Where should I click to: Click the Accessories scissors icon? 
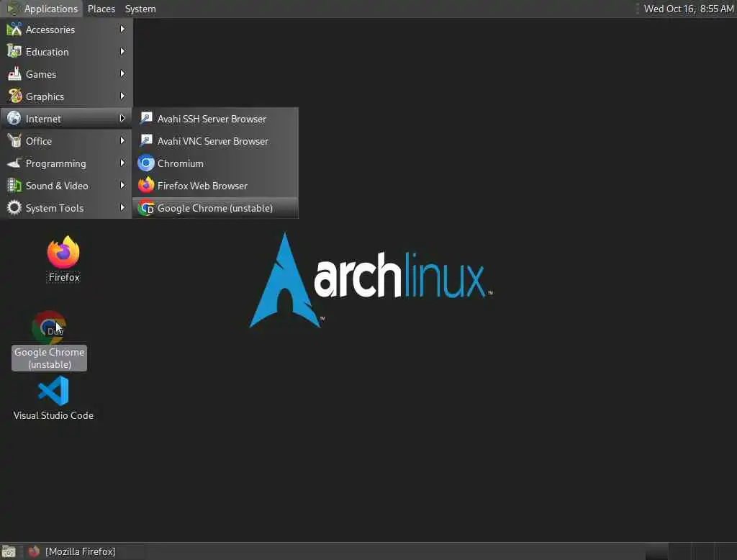tap(14, 30)
